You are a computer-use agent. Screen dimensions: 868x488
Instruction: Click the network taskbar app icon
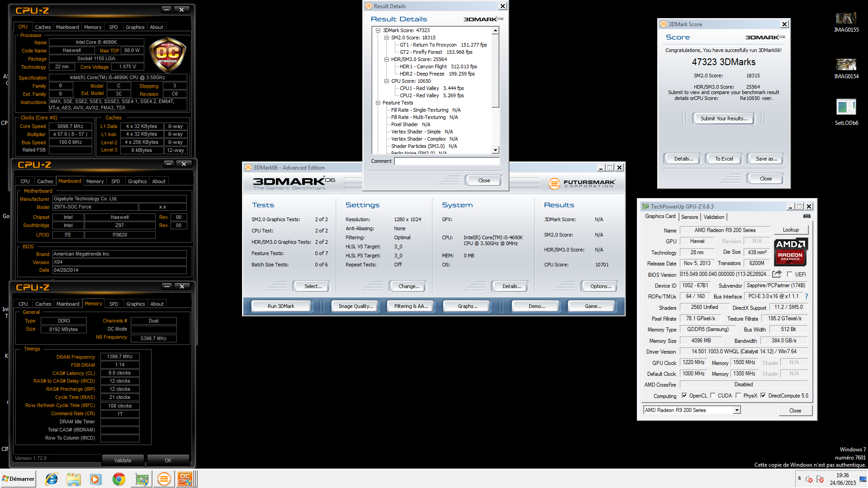141,479
